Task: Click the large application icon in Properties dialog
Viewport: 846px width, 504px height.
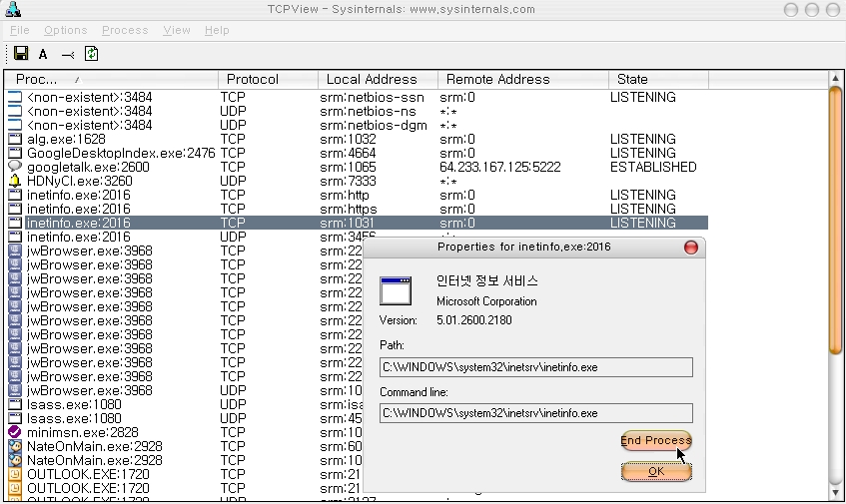Action: (x=396, y=291)
